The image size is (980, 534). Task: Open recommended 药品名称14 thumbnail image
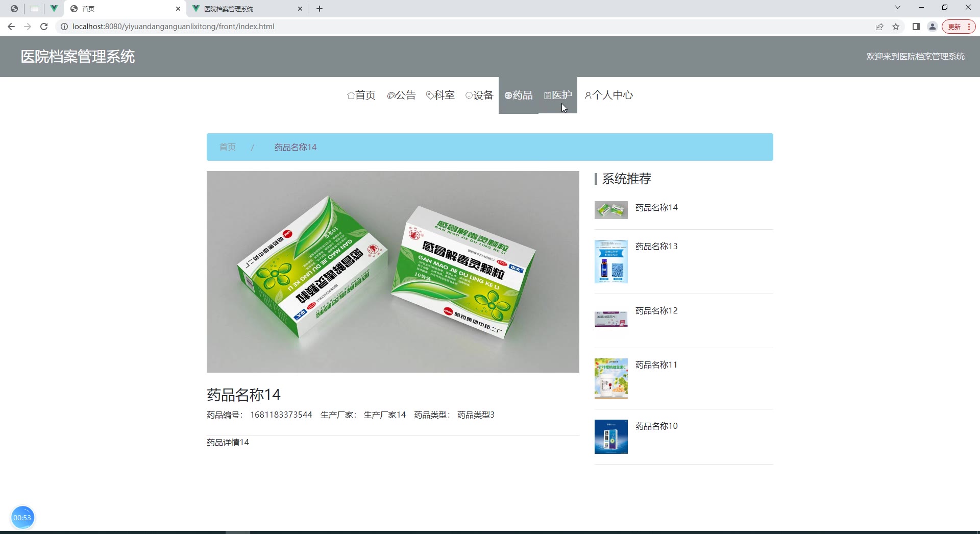[611, 210]
